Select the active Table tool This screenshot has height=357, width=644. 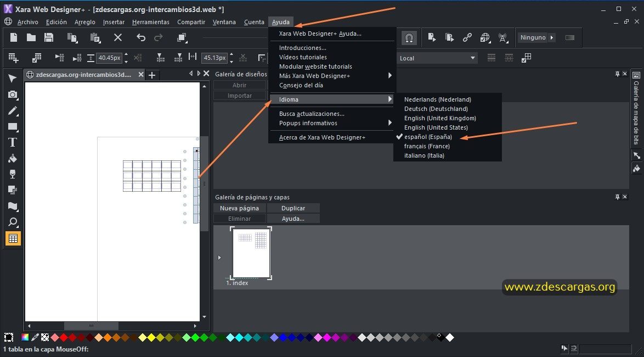click(x=13, y=238)
